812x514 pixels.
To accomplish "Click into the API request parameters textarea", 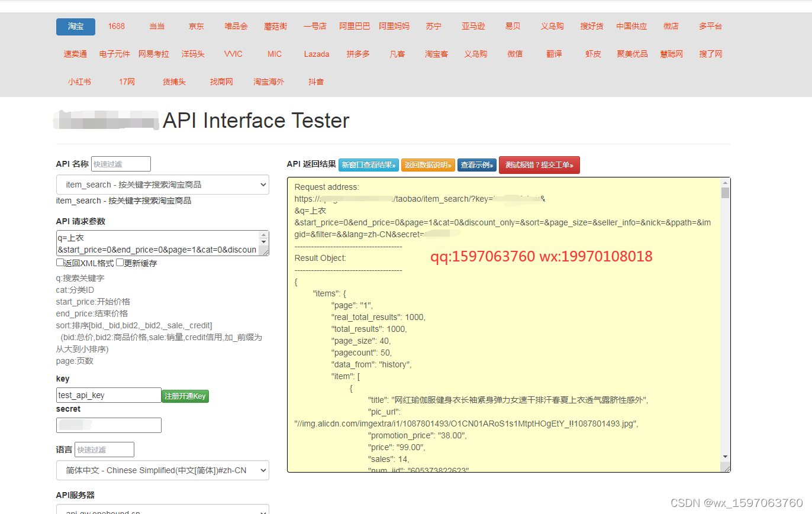I will [158, 243].
